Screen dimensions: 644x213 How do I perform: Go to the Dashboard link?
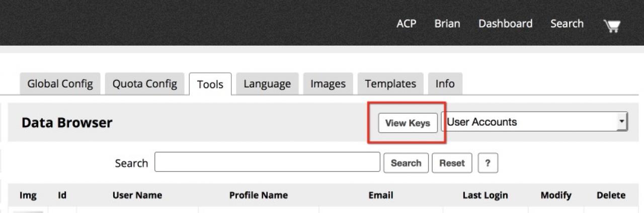tap(505, 24)
